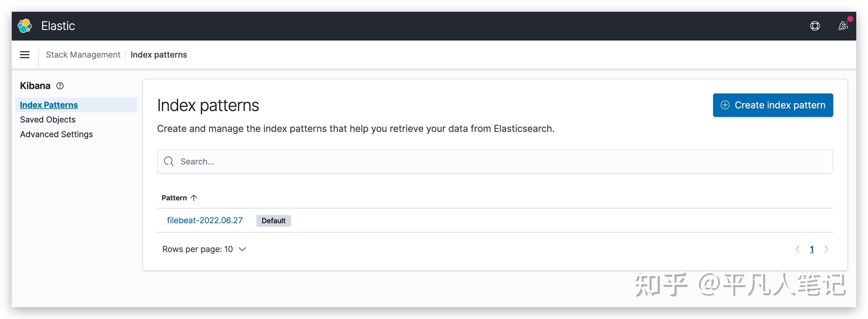Click the Create index pattern button
Viewport: 868px width, 319px height.
pyautogui.click(x=773, y=105)
